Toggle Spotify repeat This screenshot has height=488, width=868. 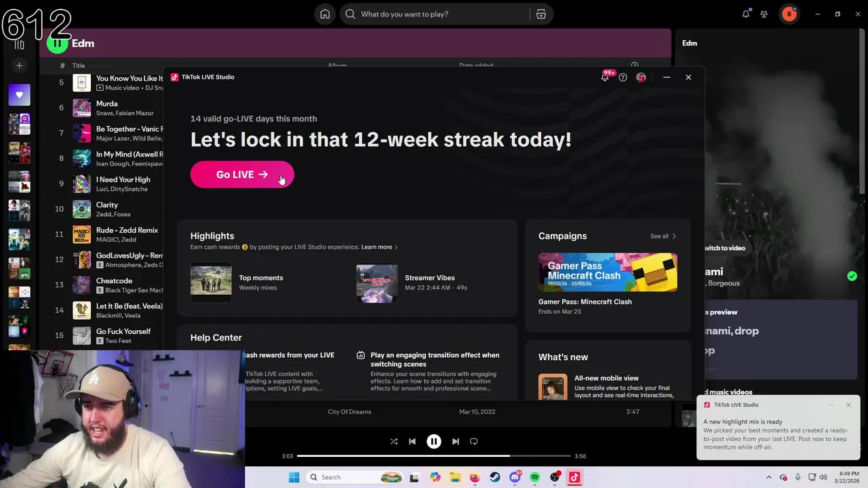point(474,442)
